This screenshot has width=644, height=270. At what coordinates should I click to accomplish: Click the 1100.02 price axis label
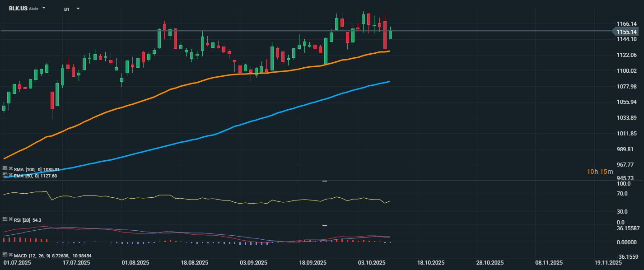click(x=626, y=71)
